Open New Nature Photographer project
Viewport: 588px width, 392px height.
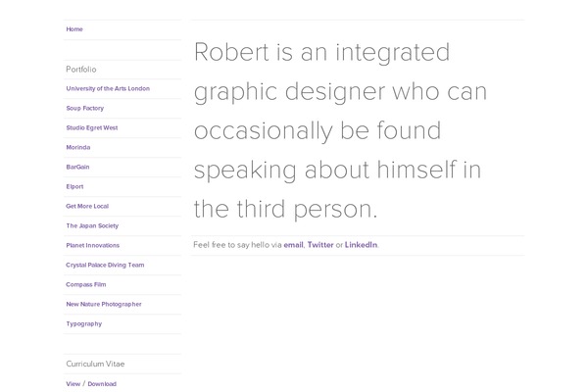coord(104,304)
